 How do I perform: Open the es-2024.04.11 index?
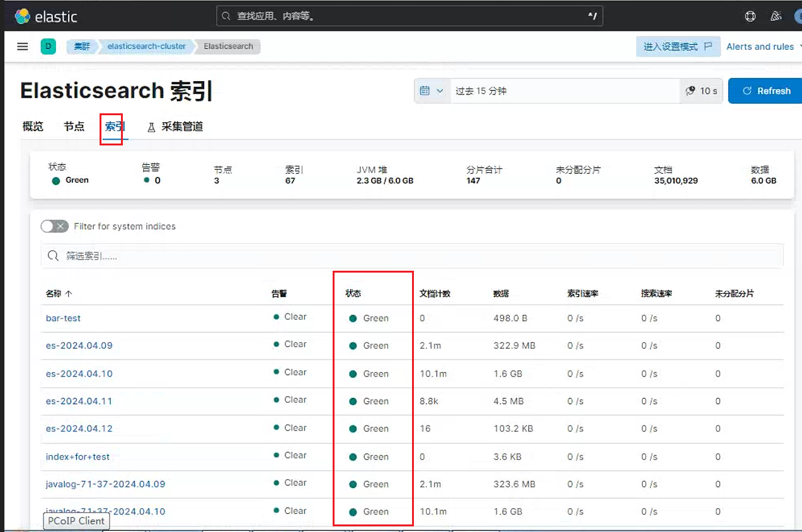[x=79, y=401]
